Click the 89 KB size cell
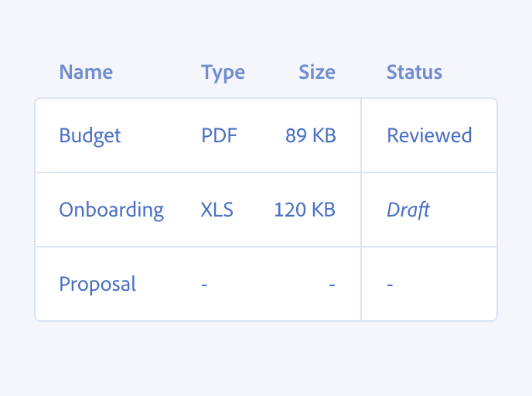This screenshot has height=396, width=532. click(x=310, y=136)
